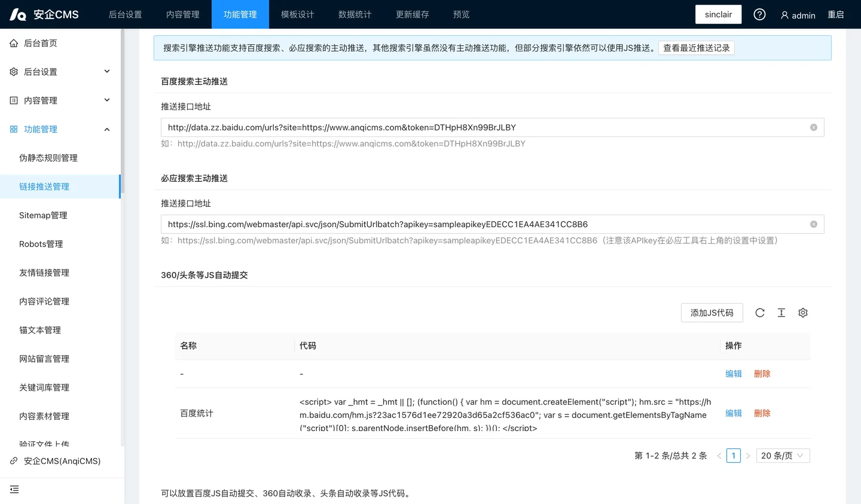This screenshot has width=861, height=504.
Task: Open Sitemap管理 in sidebar
Action: click(x=60, y=215)
